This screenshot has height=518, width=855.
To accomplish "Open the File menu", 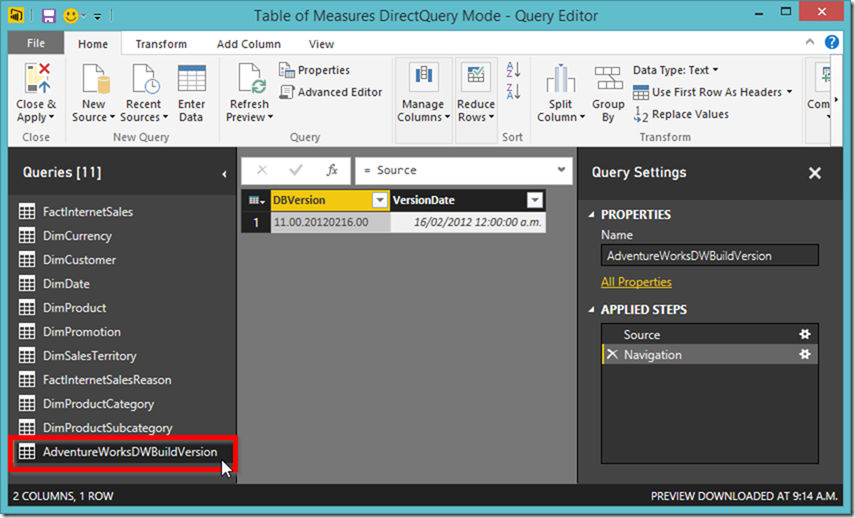I will point(36,43).
